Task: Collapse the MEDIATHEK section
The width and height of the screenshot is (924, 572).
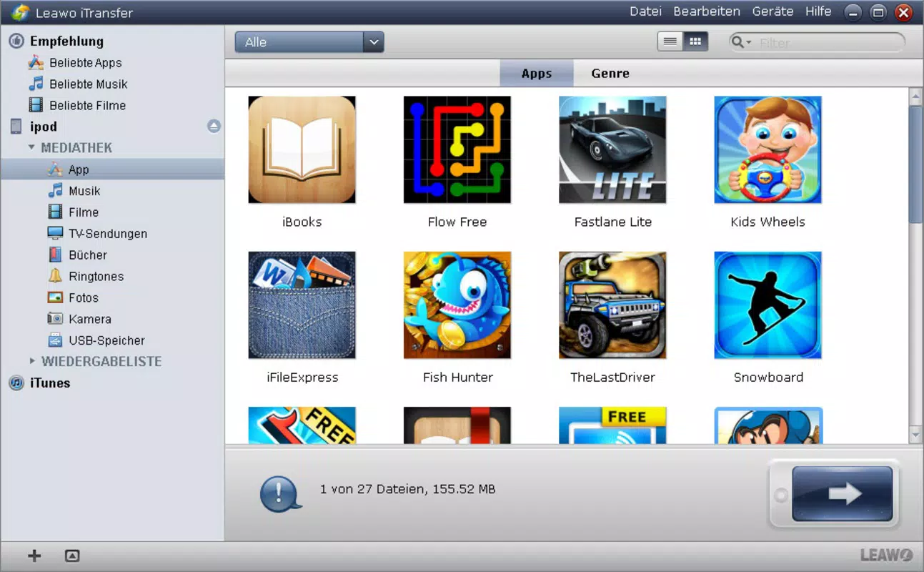Action: (31, 148)
